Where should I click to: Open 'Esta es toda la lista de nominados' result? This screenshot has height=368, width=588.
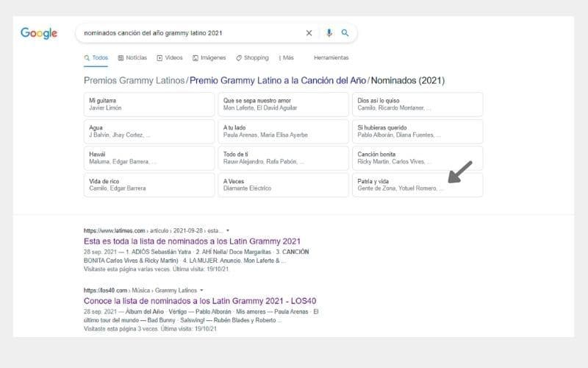192,241
